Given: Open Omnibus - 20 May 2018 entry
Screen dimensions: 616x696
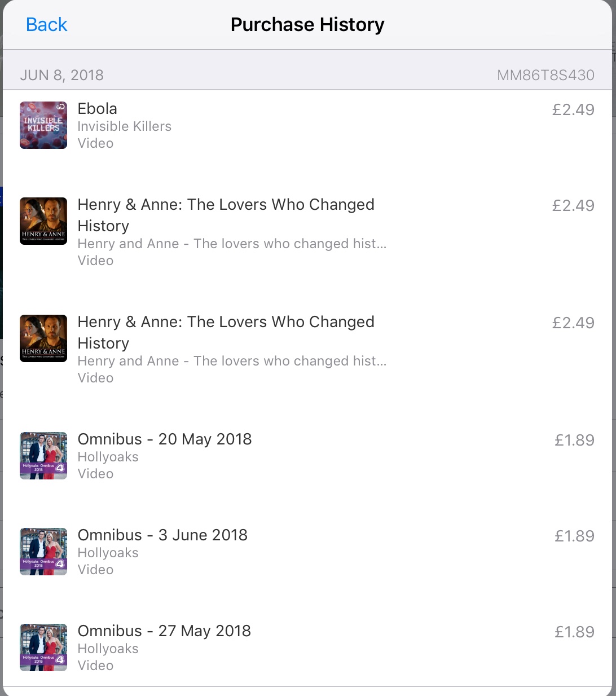Looking at the screenshot, I should pos(165,439).
